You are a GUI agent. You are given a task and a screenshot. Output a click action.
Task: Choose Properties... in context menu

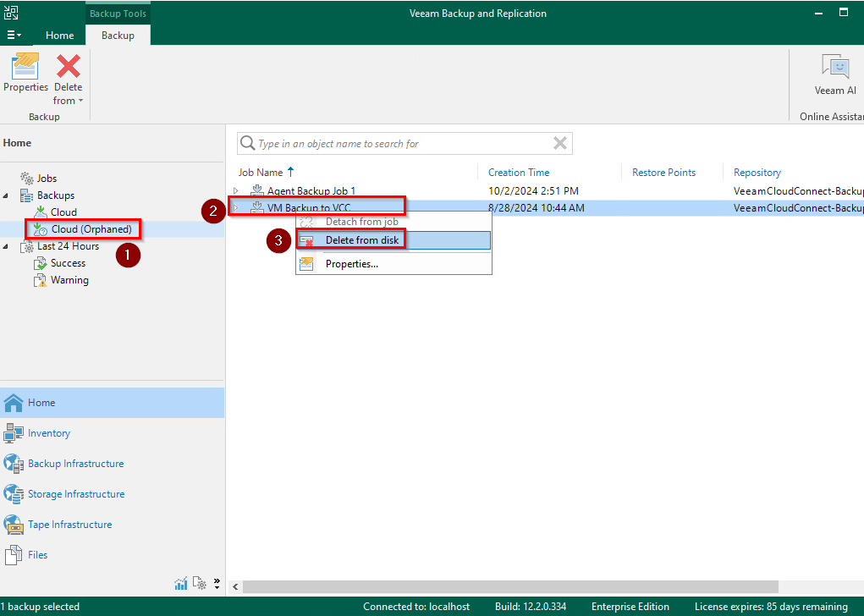393,264
